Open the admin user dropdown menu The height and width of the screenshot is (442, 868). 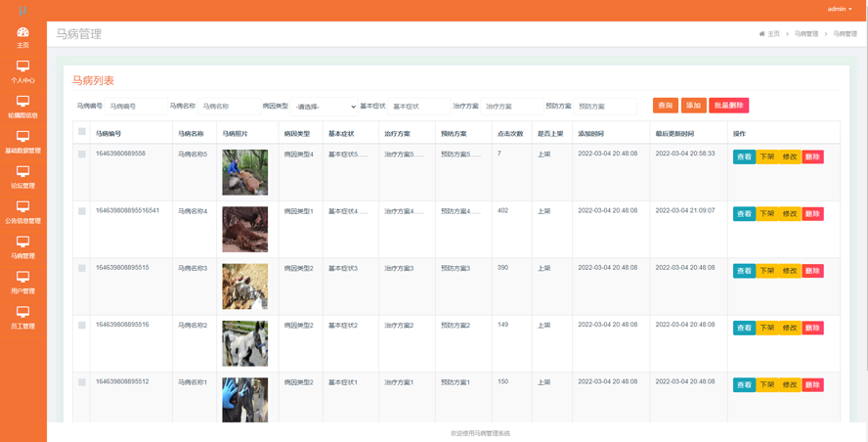840,9
